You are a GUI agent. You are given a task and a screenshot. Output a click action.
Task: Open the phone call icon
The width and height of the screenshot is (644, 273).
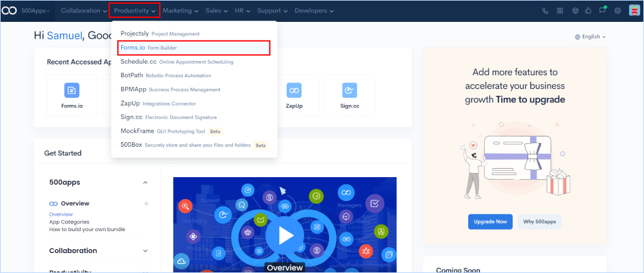point(545,11)
